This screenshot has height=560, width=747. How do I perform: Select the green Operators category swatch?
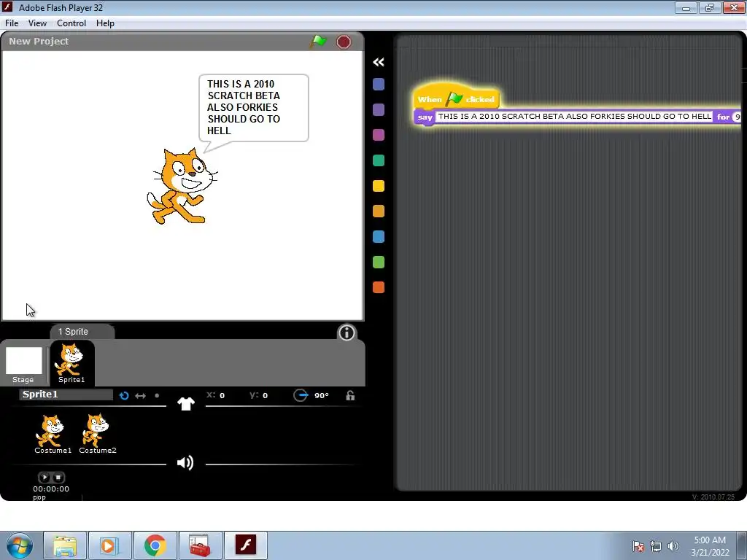click(x=379, y=262)
